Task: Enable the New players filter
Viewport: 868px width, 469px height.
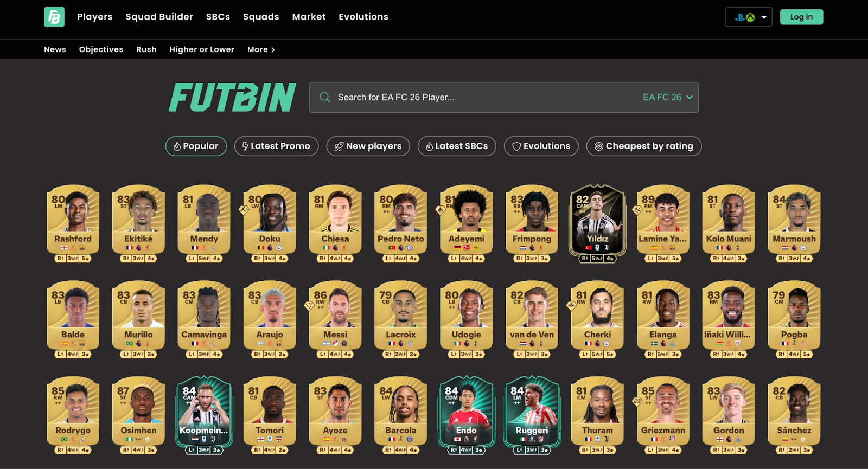Action: (x=368, y=146)
